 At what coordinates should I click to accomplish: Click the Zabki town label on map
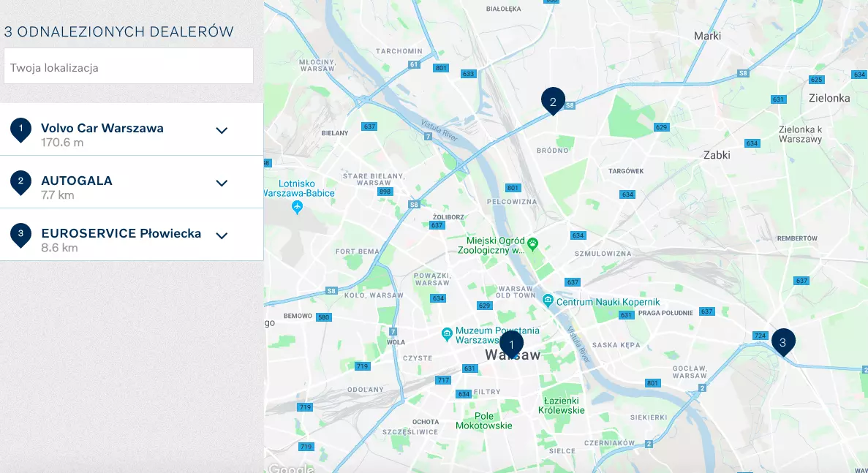pos(717,155)
